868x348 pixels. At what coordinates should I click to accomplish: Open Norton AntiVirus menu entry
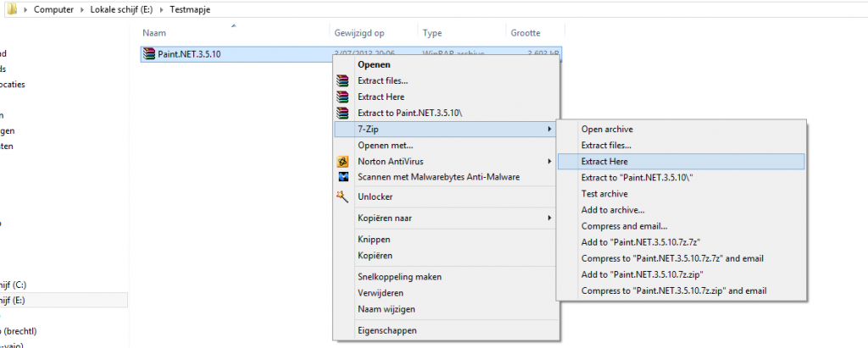[x=446, y=162]
